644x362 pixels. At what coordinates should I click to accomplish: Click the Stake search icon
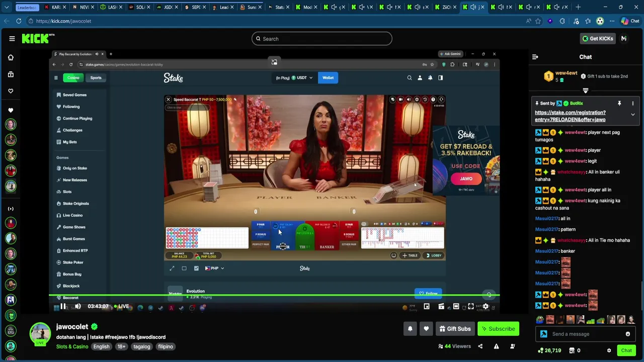click(409, 77)
